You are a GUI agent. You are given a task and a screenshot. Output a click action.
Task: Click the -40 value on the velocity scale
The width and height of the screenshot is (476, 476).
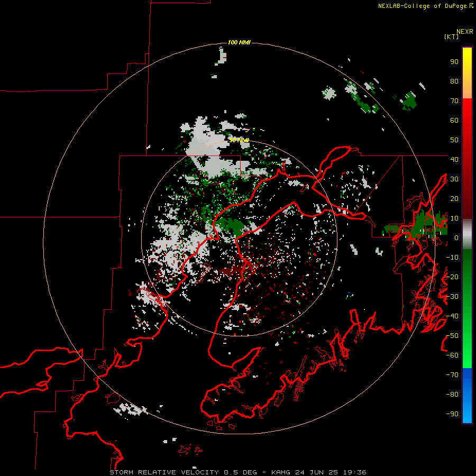(452, 316)
